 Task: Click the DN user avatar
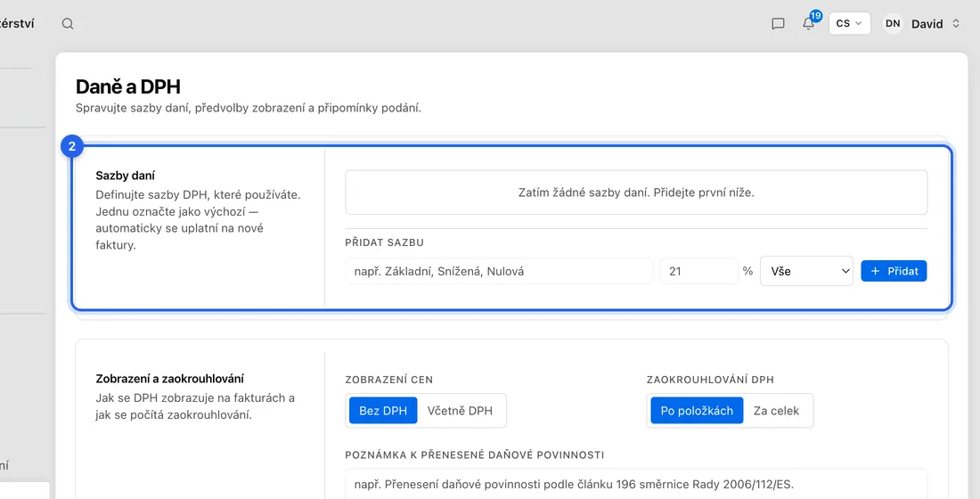click(893, 23)
